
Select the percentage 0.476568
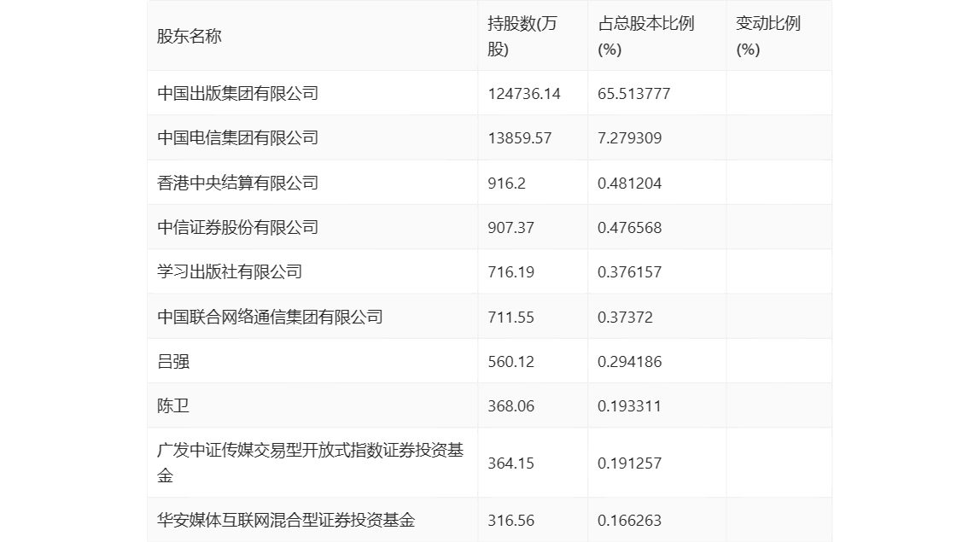629,228
